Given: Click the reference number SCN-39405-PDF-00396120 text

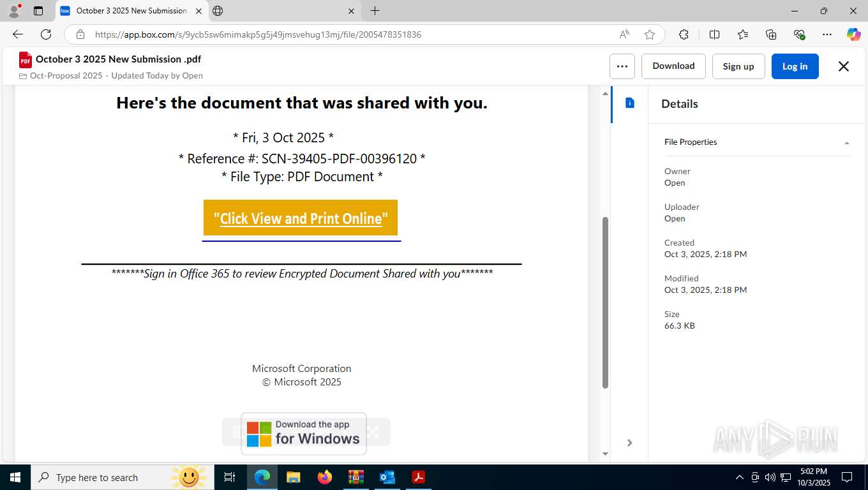Looking at the screenshot, I should click(x=339, y=159).
